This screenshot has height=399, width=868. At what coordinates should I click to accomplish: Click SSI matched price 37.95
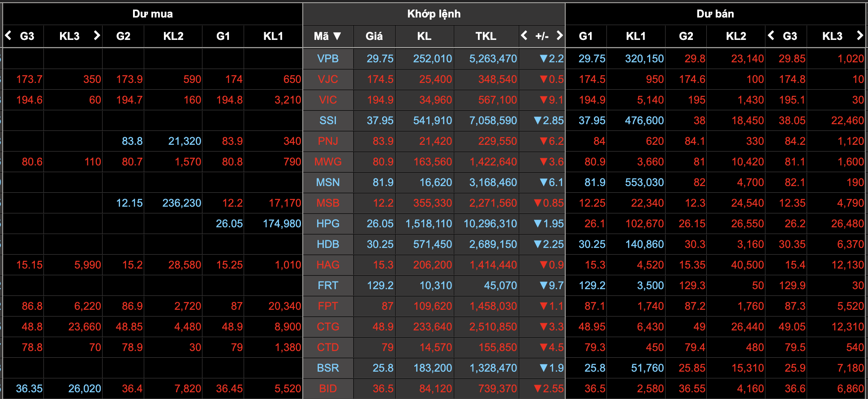click(380, 121)
